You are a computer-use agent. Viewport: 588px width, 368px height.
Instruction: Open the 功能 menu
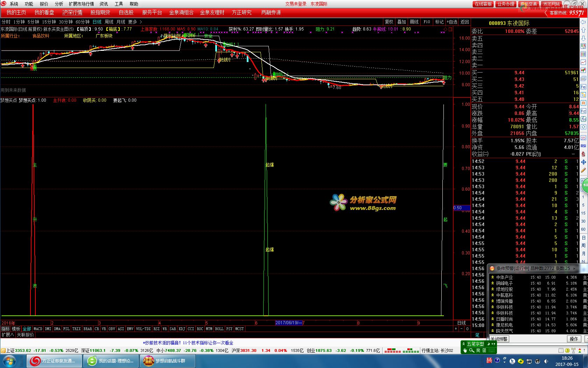click(29, 4)
